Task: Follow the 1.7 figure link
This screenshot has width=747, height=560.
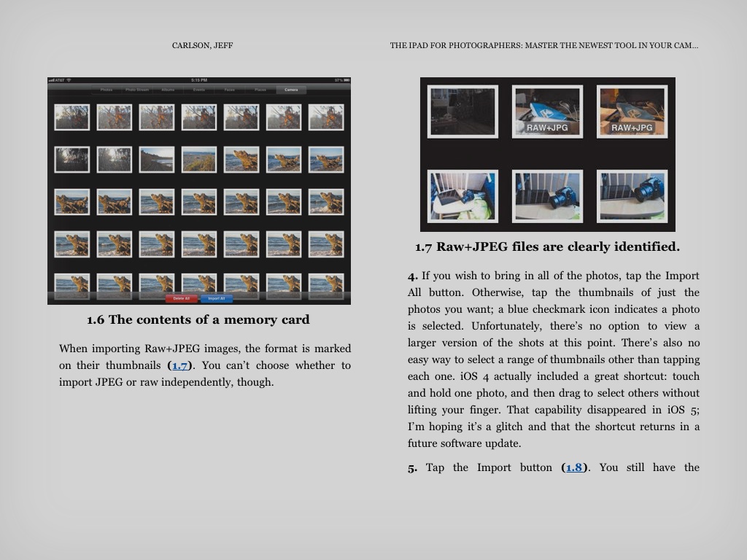Action: point(179,366)
